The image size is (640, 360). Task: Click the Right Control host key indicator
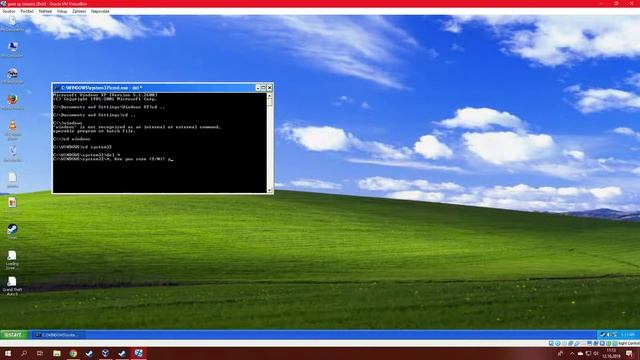click(629, 344)
